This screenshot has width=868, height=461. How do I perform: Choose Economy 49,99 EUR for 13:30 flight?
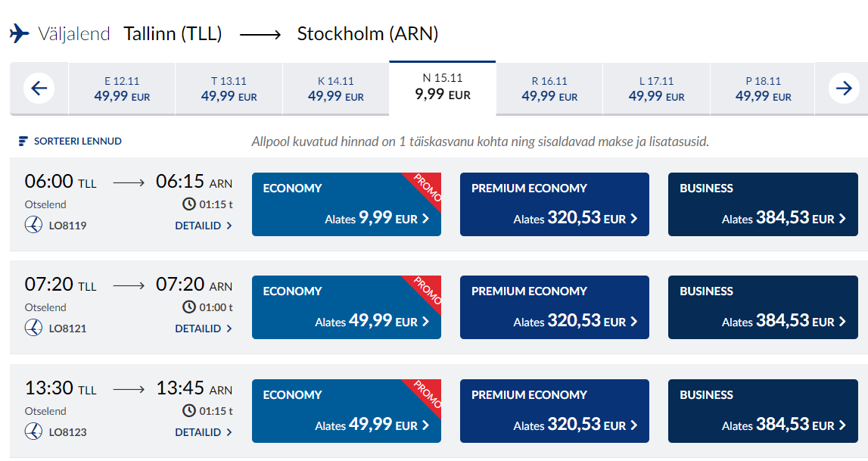[347, 410]
